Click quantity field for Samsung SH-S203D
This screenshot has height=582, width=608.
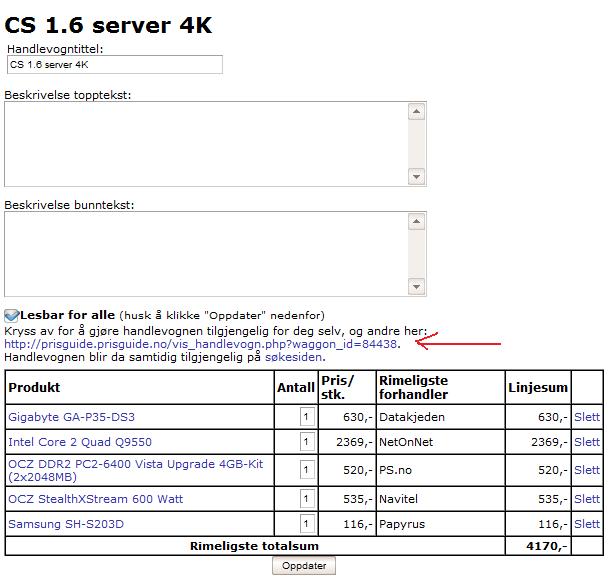click(307, 524)
